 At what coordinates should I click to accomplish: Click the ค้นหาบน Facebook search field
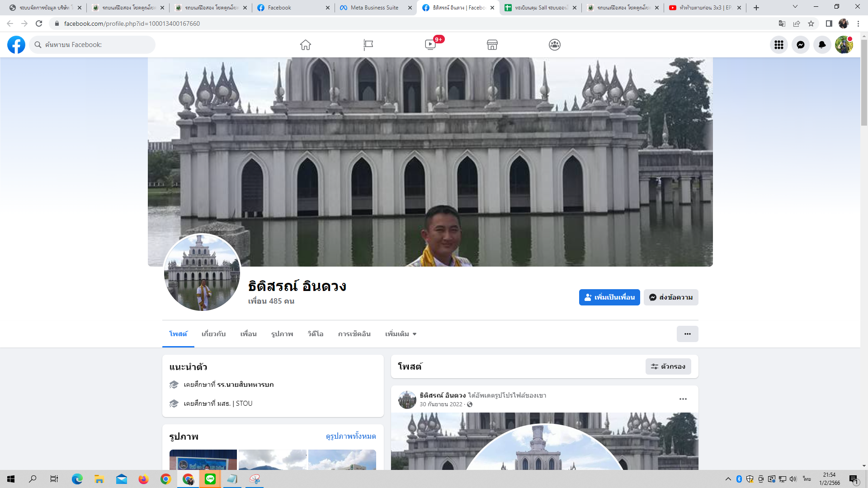[97, 45]
